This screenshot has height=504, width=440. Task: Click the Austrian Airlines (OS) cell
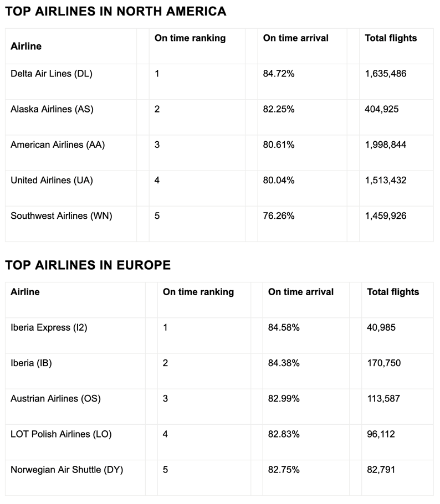55,399
